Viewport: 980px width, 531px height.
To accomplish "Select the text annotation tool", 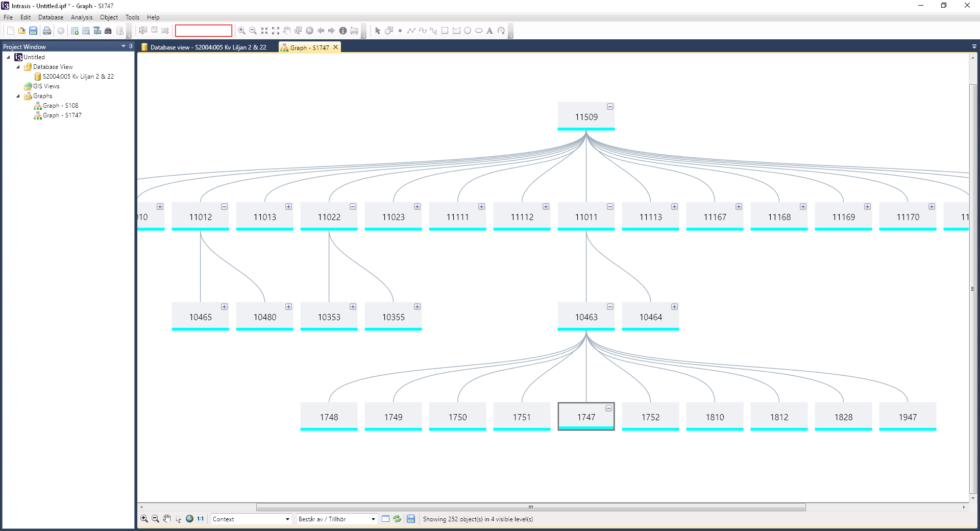I will [x=489, y=31].
